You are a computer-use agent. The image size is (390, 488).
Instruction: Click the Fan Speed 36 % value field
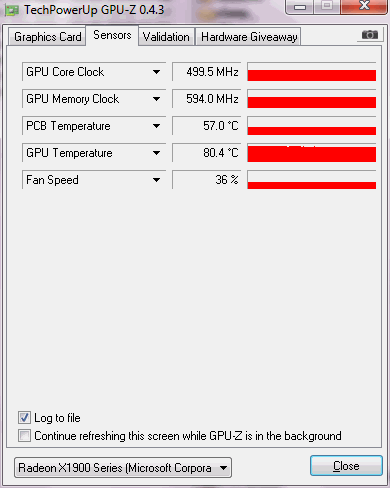(207, 180)
